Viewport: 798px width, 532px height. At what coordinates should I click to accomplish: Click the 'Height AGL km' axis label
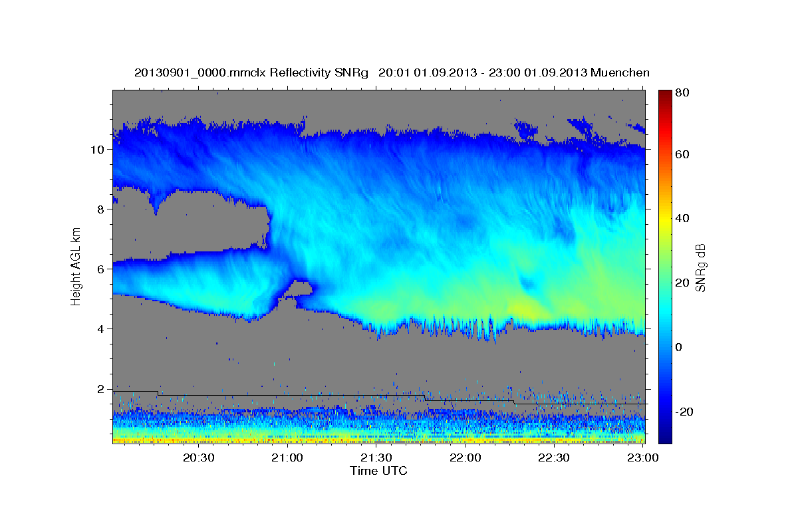pos(76,267)
